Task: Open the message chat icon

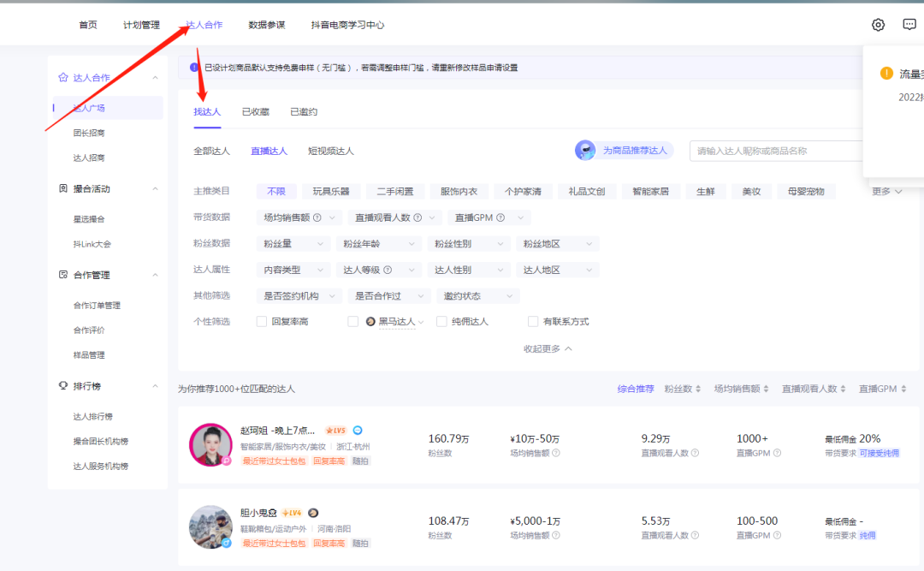Action: pyautogui.click(x=909, y=24)
